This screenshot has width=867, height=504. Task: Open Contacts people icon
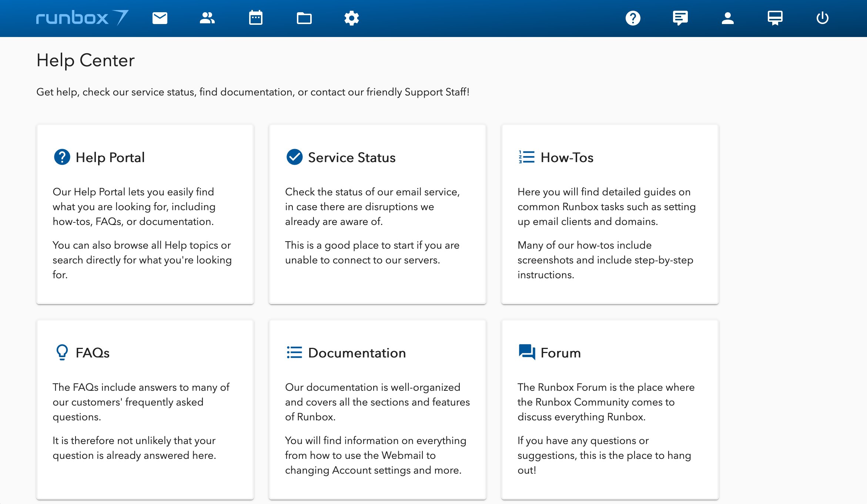click(x=207, y=18)
